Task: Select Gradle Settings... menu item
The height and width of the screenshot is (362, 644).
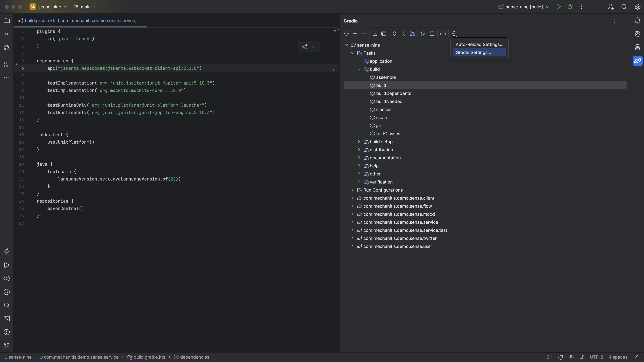Action: [x=473, y=53]
